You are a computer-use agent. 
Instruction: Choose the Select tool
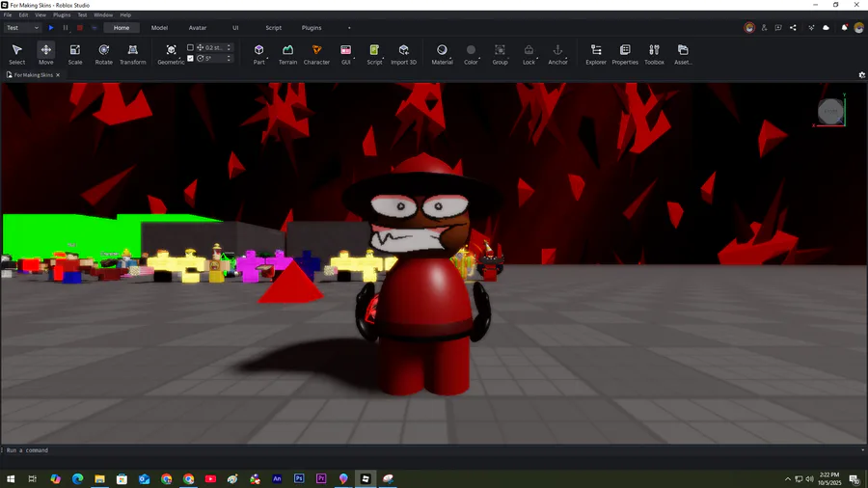coord(16,54)
